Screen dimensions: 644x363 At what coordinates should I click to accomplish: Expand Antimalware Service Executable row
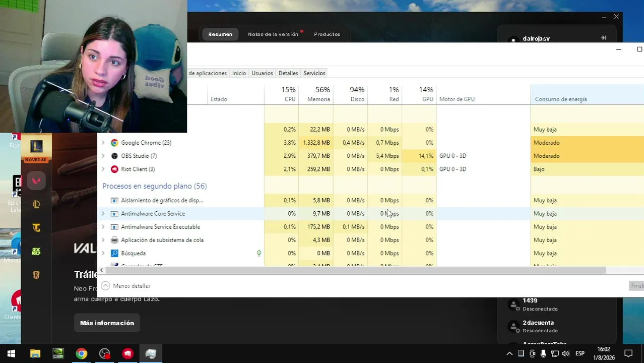coord(103,227)
